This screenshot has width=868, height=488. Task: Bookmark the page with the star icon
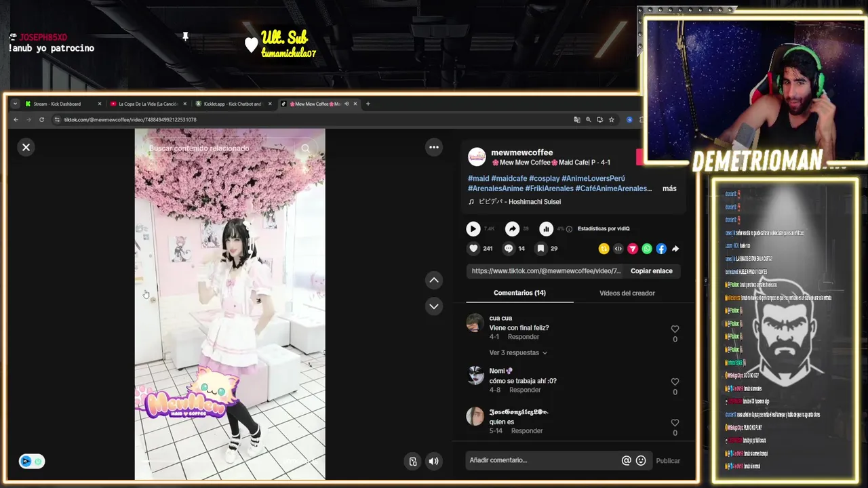coord(611,120)
